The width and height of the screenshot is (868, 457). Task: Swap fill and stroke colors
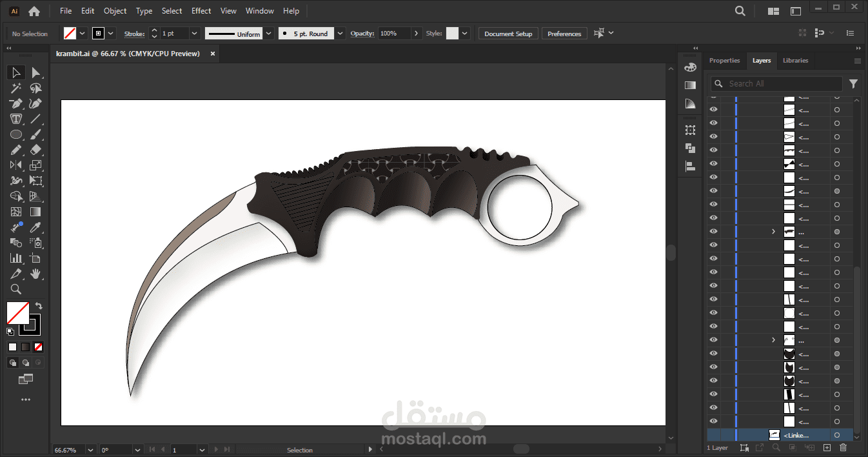39,306
